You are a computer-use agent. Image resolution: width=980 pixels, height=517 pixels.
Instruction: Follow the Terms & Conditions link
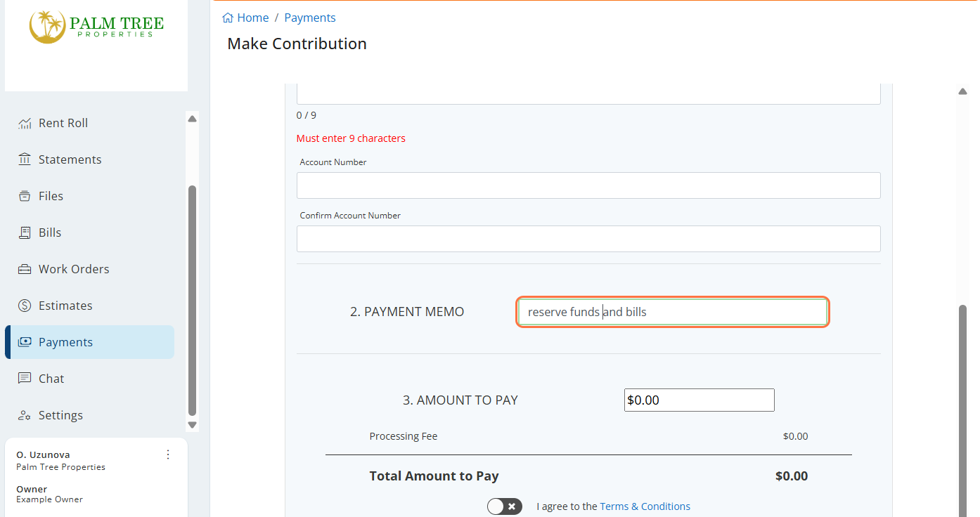point(645,506)
